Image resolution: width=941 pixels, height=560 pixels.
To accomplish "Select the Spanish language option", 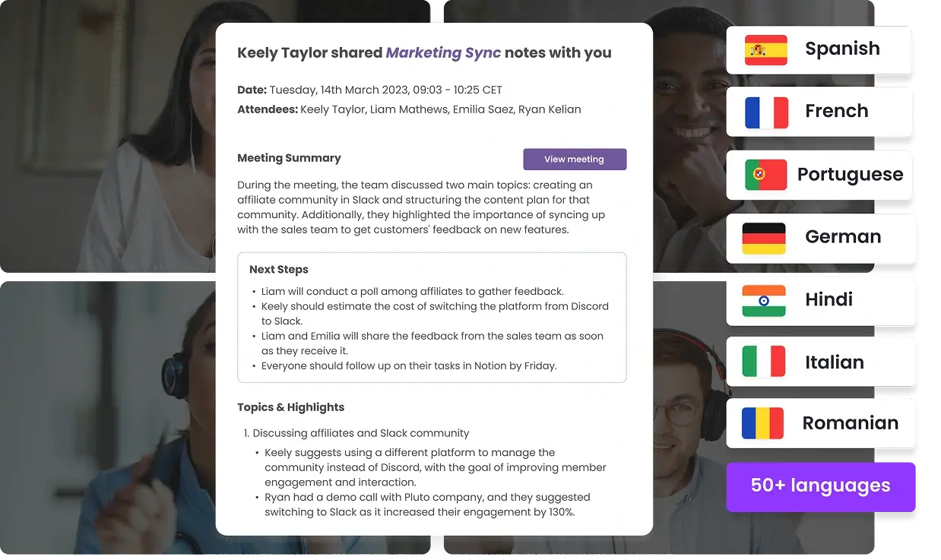I will (819, 49).
